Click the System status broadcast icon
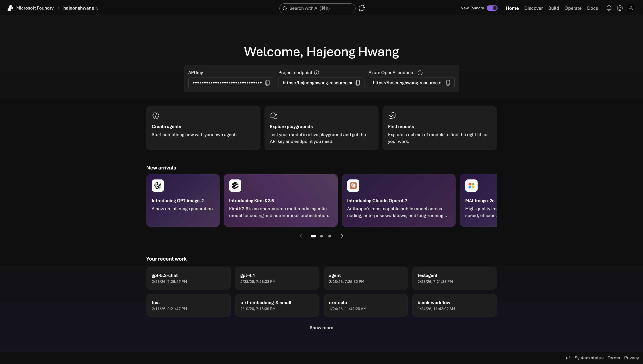The height and width of the screenshot is (364, 643). click(568, 358)
